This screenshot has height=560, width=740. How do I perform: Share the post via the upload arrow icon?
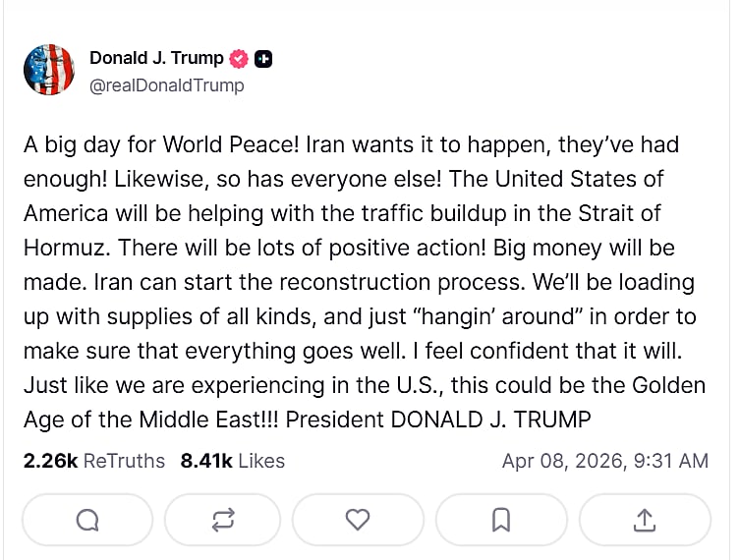pos(645,519)
